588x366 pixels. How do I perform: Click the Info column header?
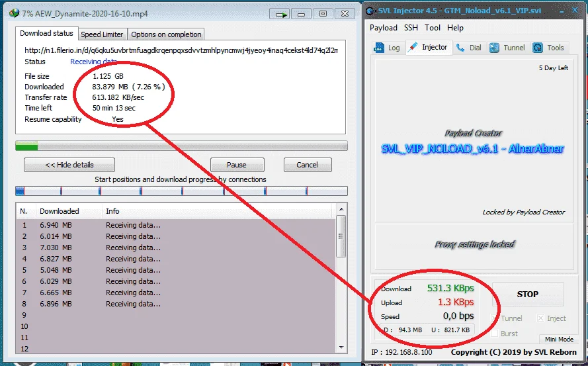(x=217, y=211)
